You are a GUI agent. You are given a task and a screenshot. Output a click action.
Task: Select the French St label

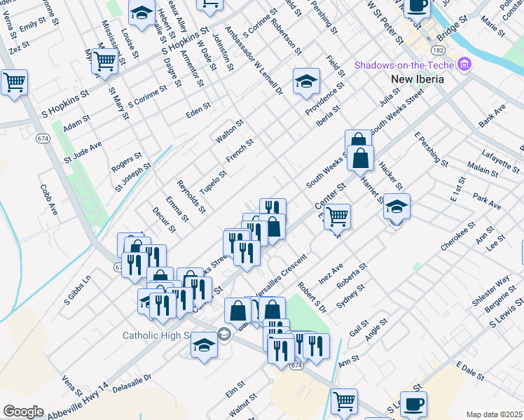click(240, 150)
